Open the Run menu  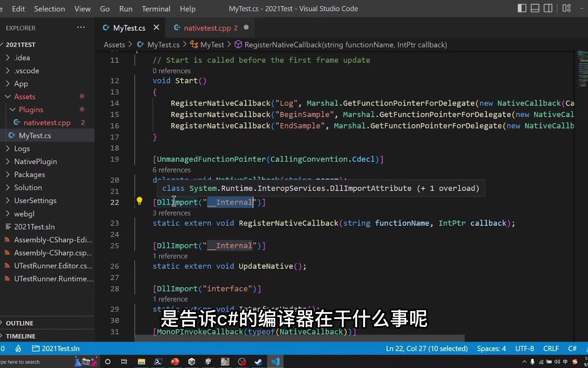(x=126, y=9)
